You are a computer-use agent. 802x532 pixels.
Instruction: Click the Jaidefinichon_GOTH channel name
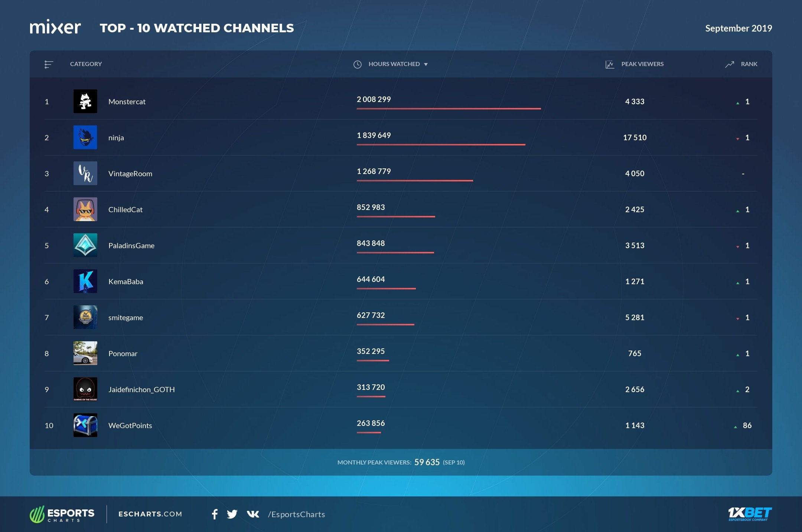coord(141,390)
